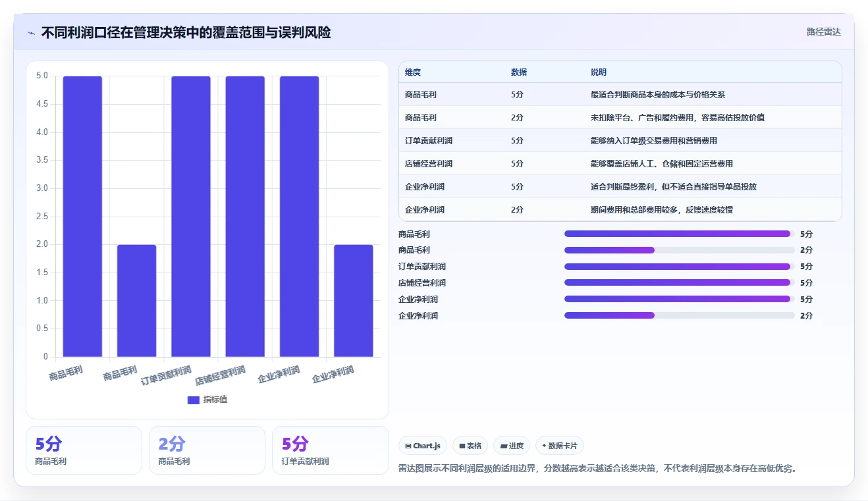Click the title 不同利润口径在管理决策中的覆盖范围与误判风险

click(186, 32)
